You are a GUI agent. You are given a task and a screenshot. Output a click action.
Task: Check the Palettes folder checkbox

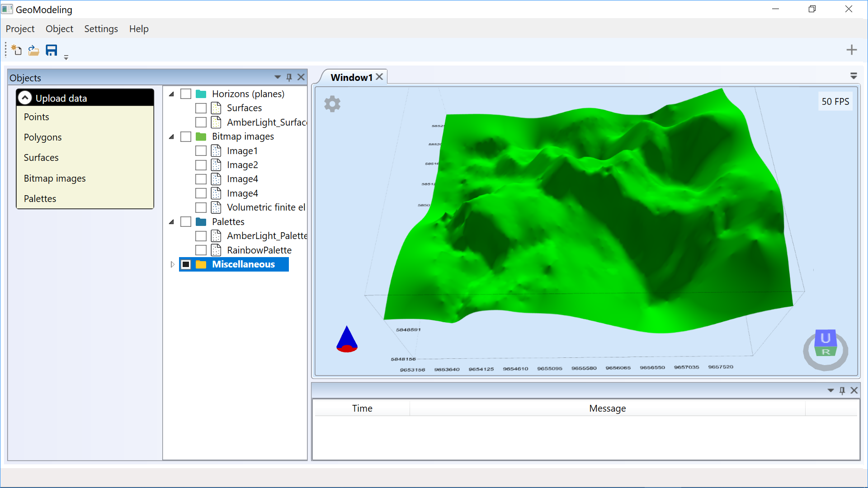point(186,222)
